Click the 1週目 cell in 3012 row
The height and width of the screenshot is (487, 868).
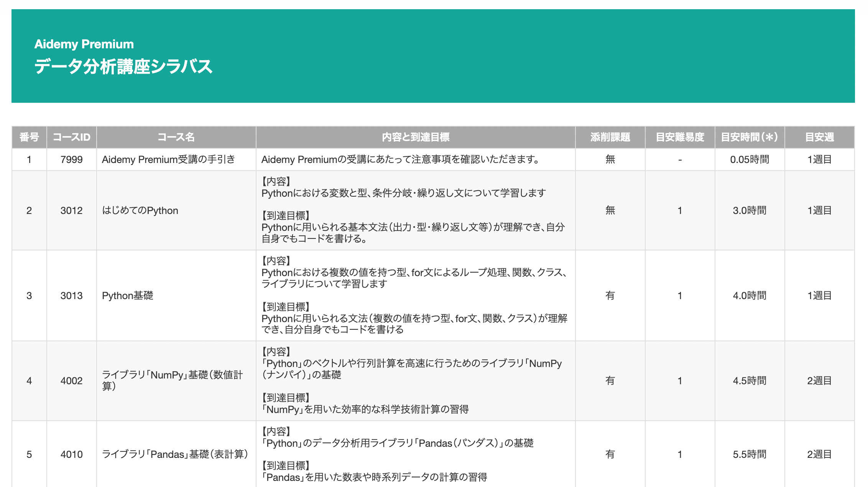[819, 211]
